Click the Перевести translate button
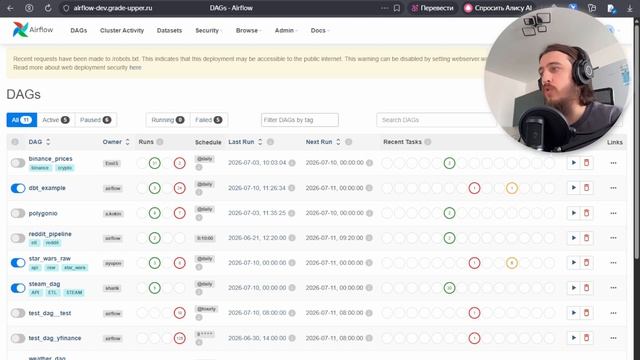This screenshot has height=360, width=640. [433, 8]
